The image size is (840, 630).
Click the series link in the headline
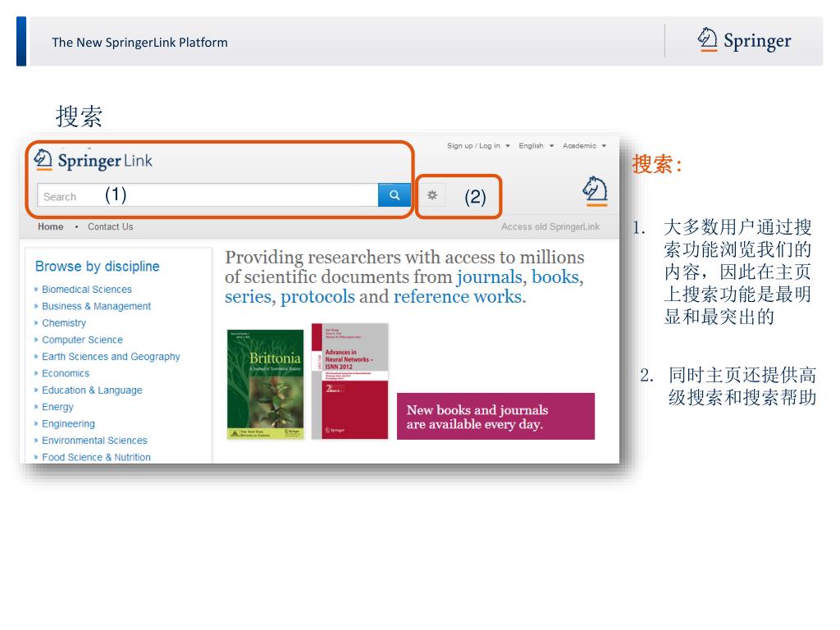click(x=248, y=297)
